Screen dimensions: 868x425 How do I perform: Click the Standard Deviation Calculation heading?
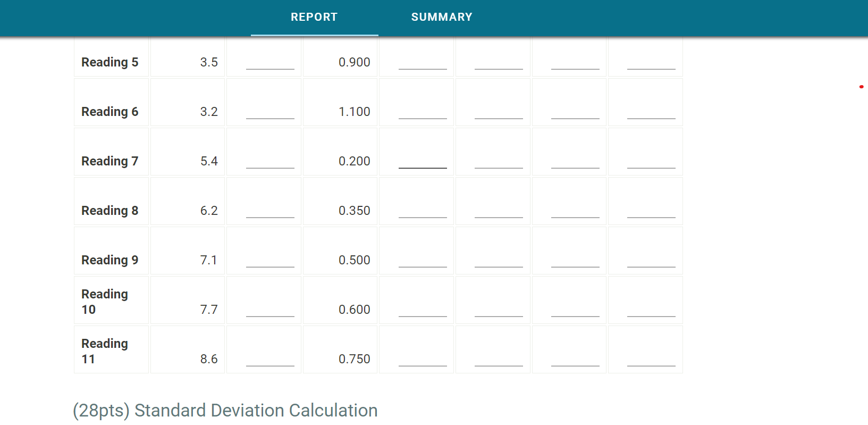click(225, 410)
